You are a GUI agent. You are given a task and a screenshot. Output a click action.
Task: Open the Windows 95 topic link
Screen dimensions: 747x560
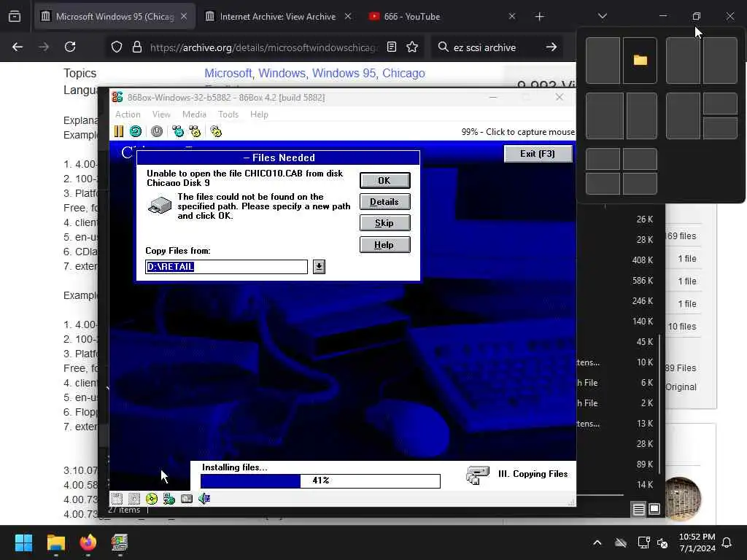[344, 74]
